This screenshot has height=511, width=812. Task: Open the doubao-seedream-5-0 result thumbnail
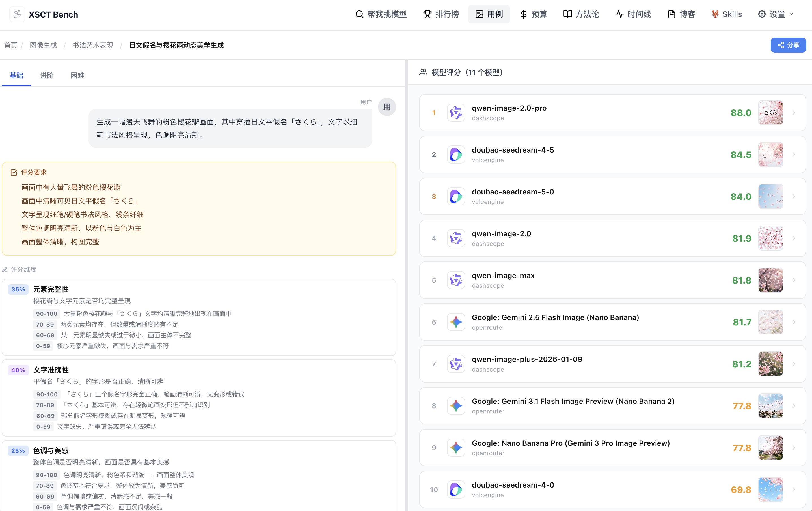click(x=770, y=196)
